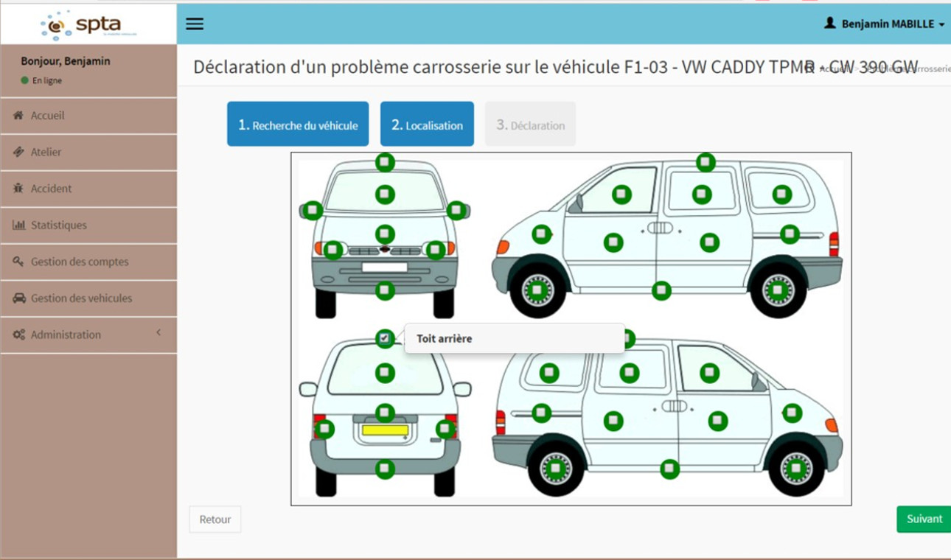
Task: Click the Retour button
Action: (x=215, y=519)
